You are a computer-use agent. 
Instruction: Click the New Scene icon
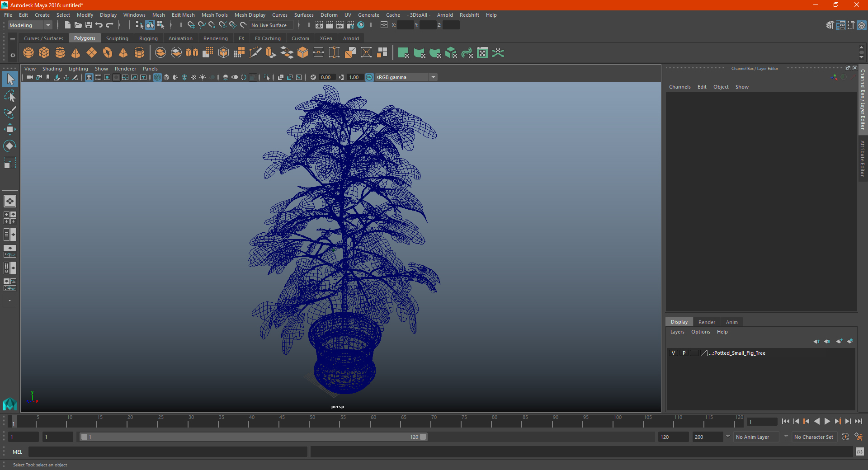coord(67,25)
